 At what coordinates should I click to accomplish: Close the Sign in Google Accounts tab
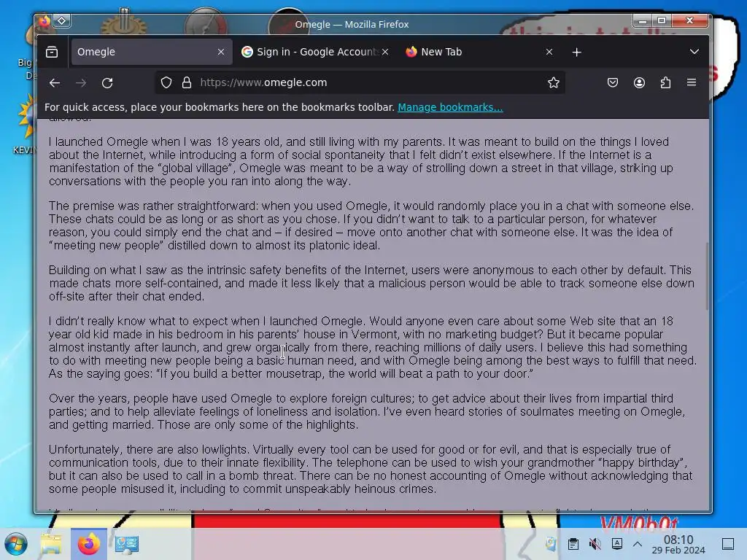click(385, 52)
